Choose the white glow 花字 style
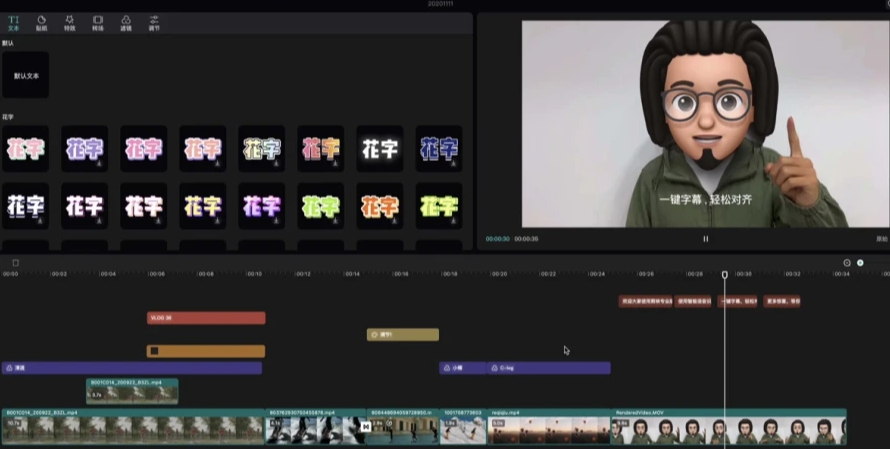Image resolution: width=890 pixels, height=449 pixels. 380,149
